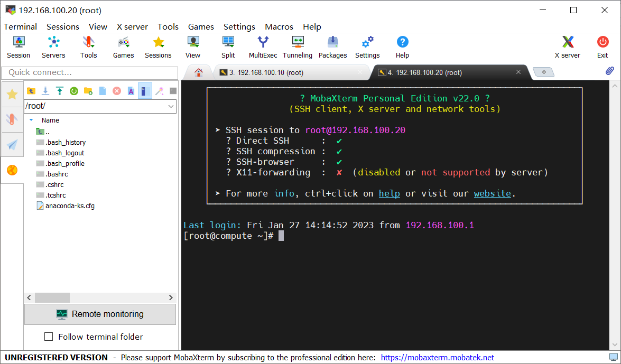Image resolution: width=621 pixels, height=364 pixels.
Task: Open a new tab with plus button
Action: [x=544, y=72]
